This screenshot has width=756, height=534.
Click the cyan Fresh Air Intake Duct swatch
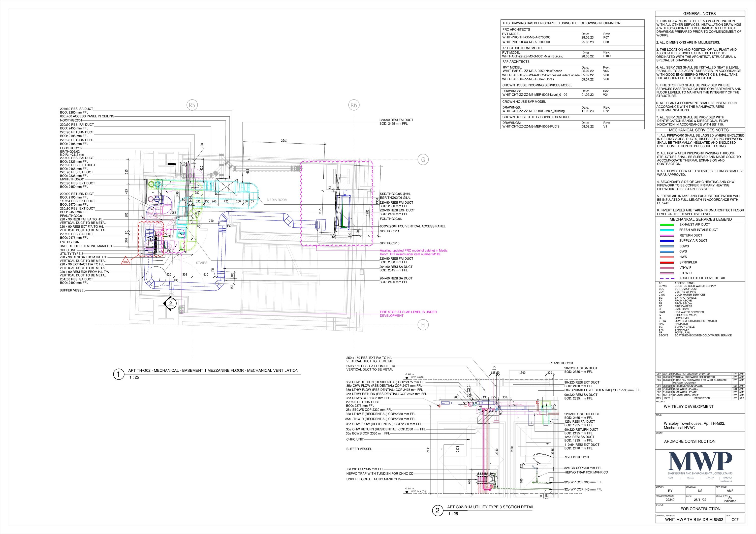point(667,230)
